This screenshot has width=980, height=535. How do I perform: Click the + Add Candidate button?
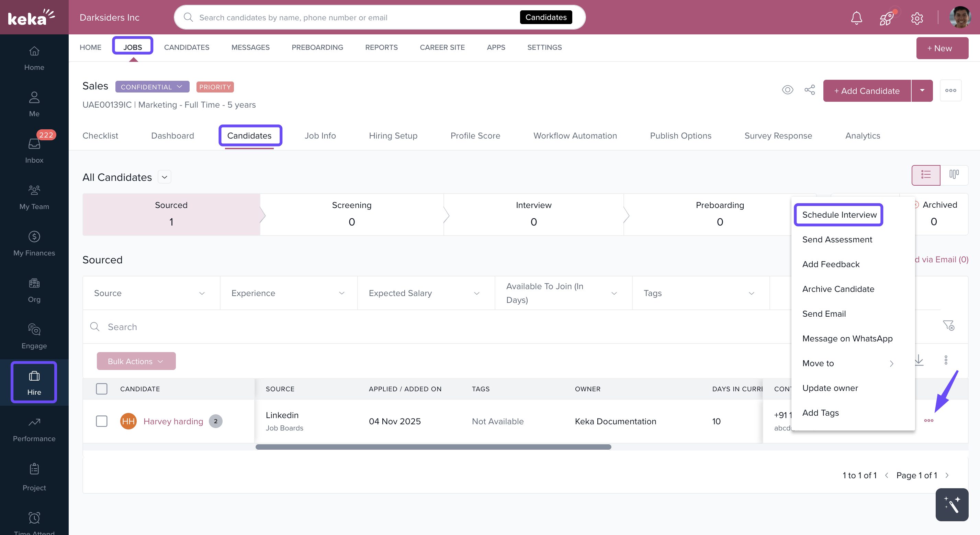pyautogui.click(x=867, y=91)
